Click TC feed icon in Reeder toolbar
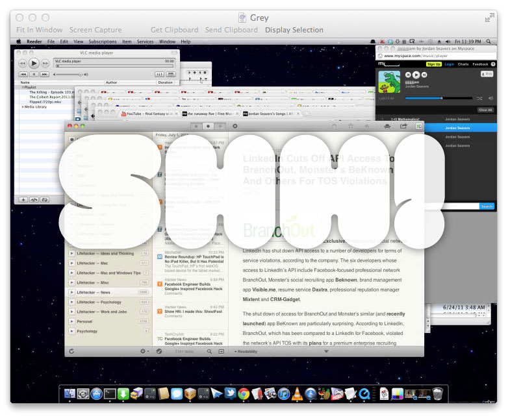Viewport: 508px width, 420px height. [x=418, y=127]
